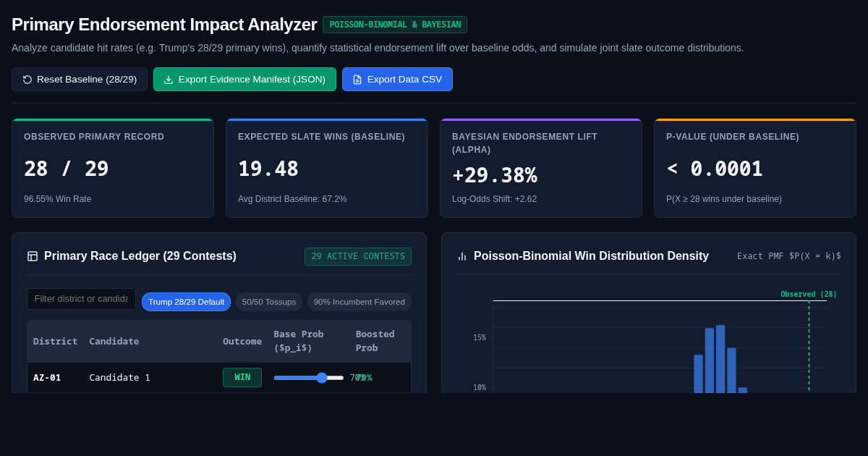Click the 96.55% Win Rate text
This screenshot has width=868, height=456.
(x=58, y=199)
